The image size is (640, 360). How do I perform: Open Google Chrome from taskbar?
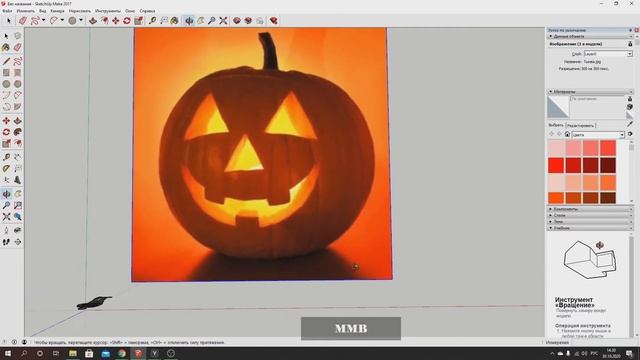tap(122, 353)
